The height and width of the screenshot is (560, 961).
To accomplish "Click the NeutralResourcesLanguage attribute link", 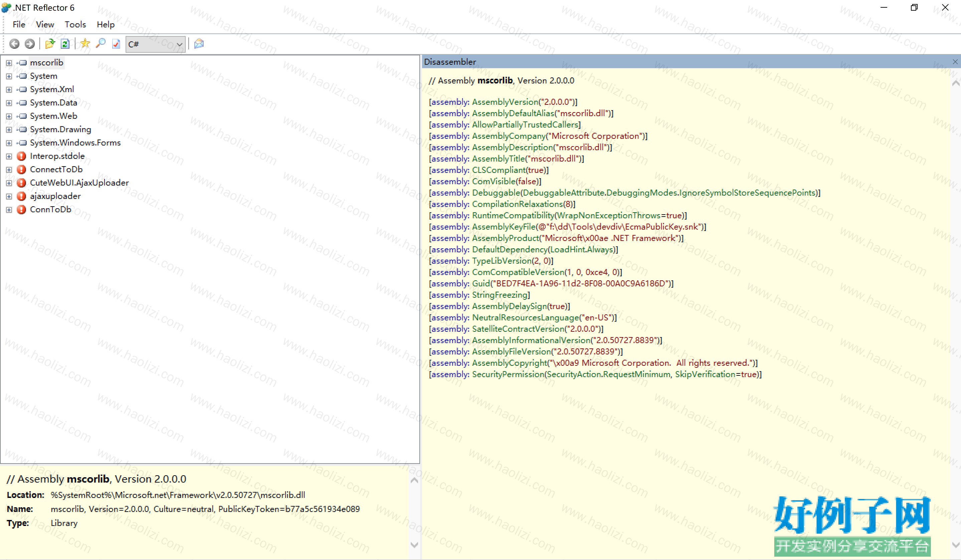I will coord(526,318).
